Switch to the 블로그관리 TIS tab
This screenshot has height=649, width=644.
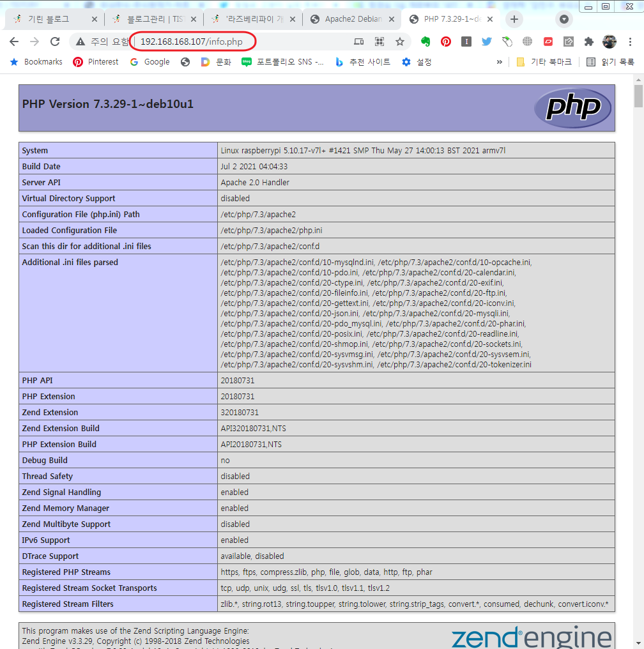(153, 19)
